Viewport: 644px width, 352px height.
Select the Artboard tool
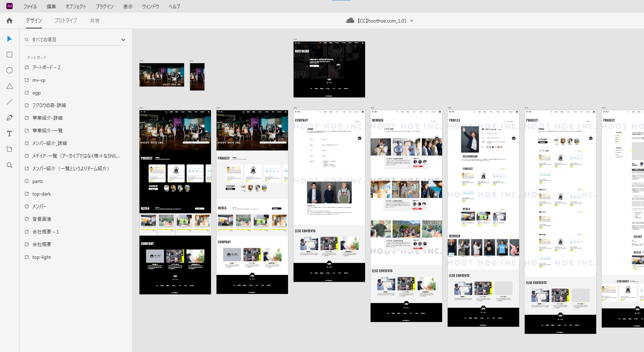pos(9,149)
